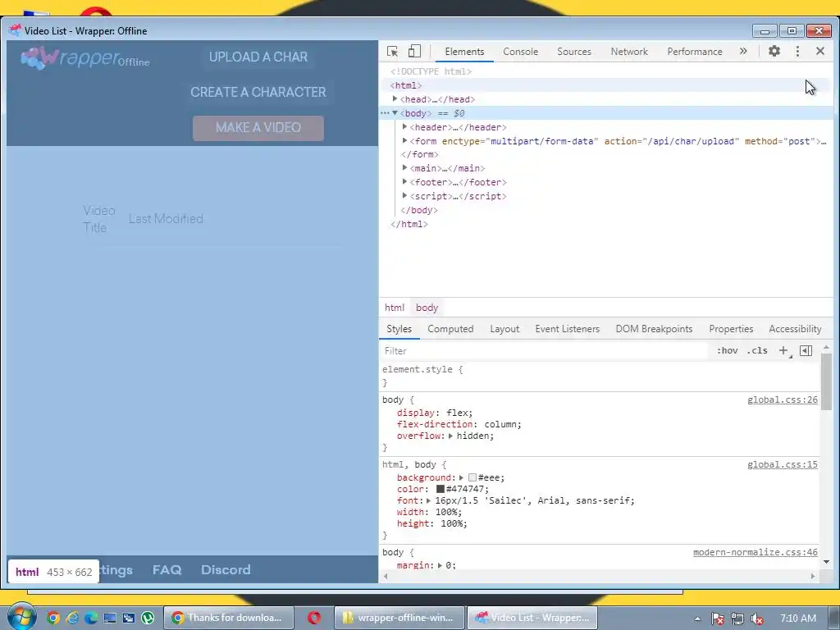The width and height of the screenshot is (840, 630).
Task: Click the Wrapper Offline logo
Action: click(84, 58)
